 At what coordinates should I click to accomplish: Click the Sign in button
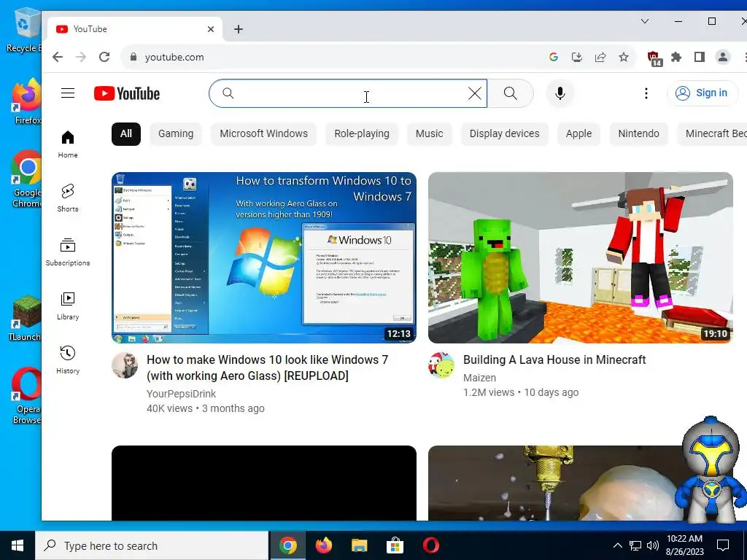coord(702,93)
